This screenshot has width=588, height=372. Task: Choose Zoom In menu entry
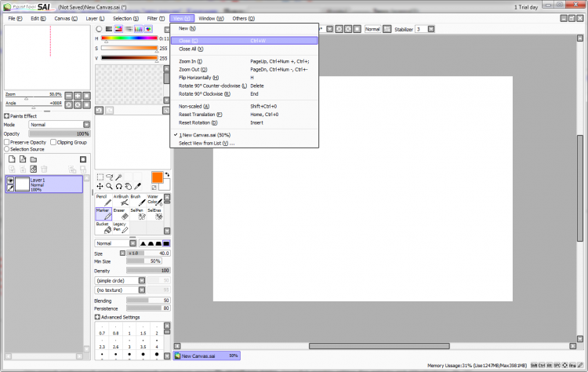(244, 61)
